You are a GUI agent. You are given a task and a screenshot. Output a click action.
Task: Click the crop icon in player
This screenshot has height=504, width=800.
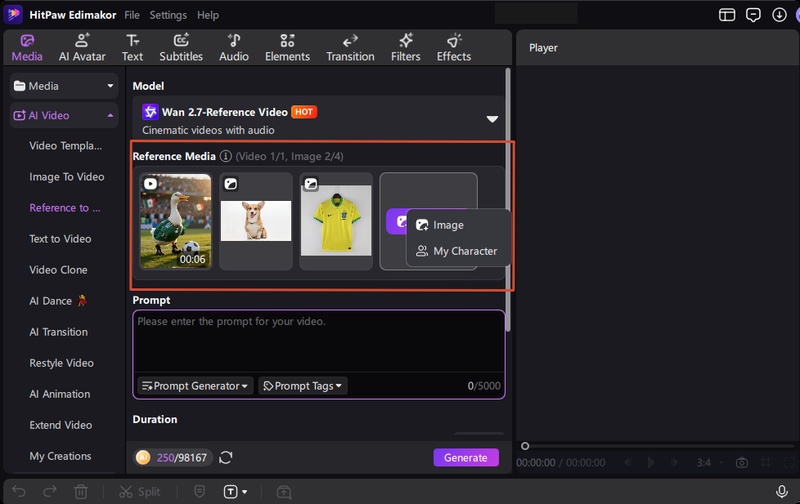pos(766,463)
